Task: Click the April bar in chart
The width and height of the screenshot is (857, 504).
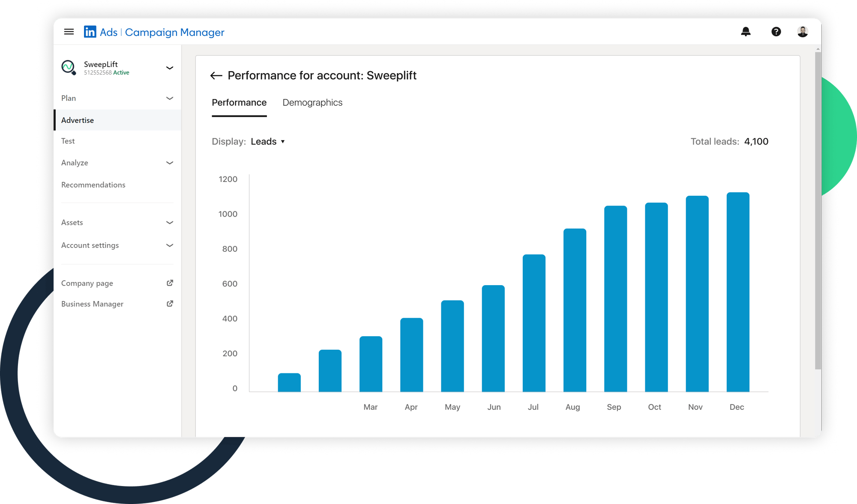Action: tap(412, 355)
